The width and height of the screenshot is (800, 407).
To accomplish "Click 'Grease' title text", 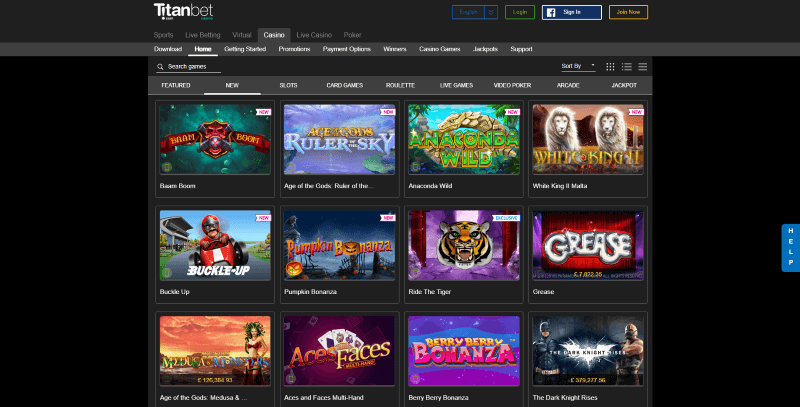I will tap(543, 292).
